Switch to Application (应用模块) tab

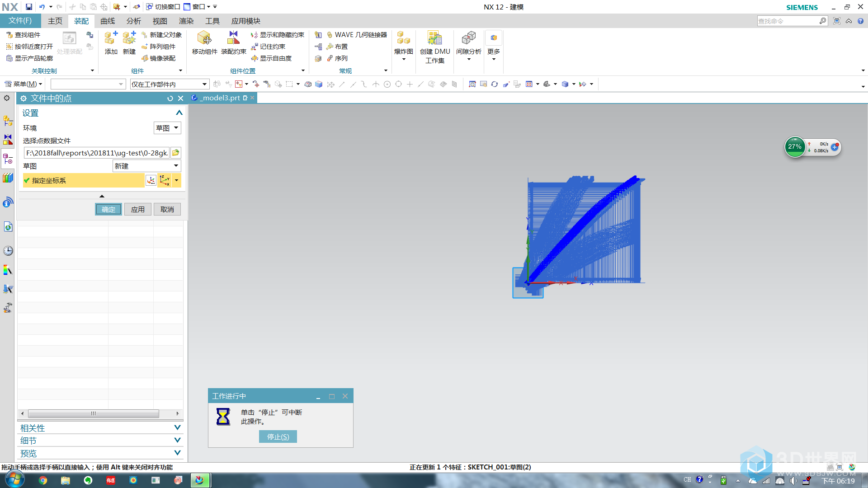(245, 21)
